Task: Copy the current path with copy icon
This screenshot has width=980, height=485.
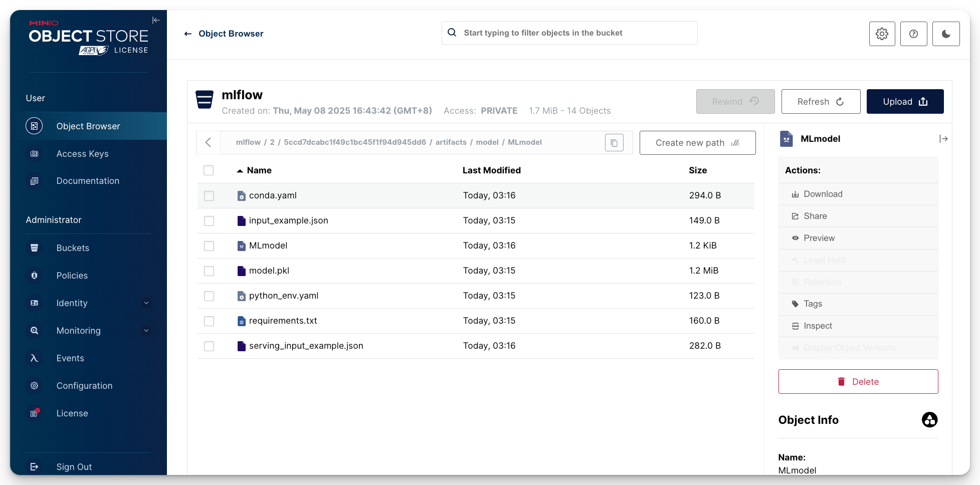Action: 614,143
